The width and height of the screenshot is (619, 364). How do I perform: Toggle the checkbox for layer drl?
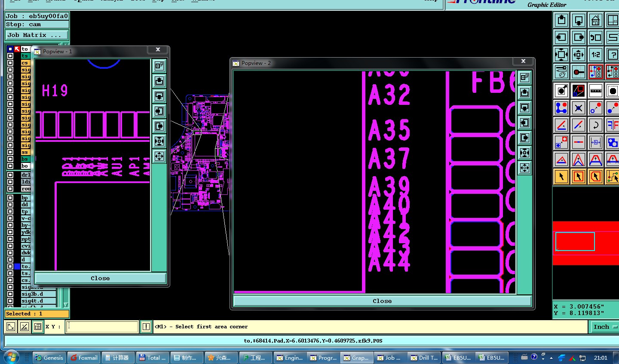pos(10,175)
